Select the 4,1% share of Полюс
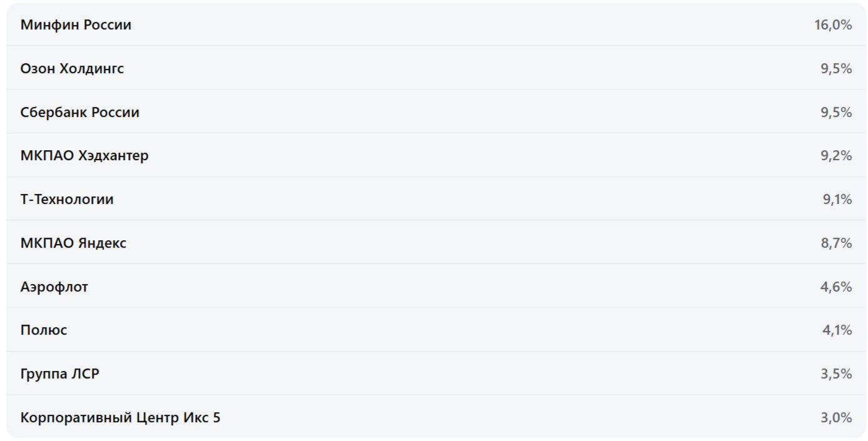Screen dimensions: 868x441 tap(837, 330)
